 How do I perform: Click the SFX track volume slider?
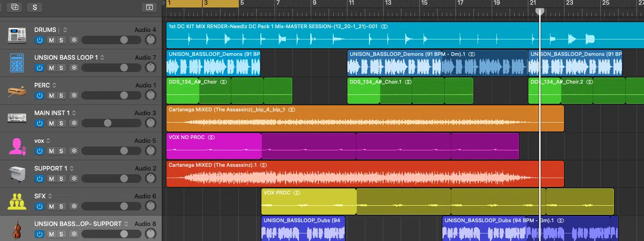[x=111, y=206]
